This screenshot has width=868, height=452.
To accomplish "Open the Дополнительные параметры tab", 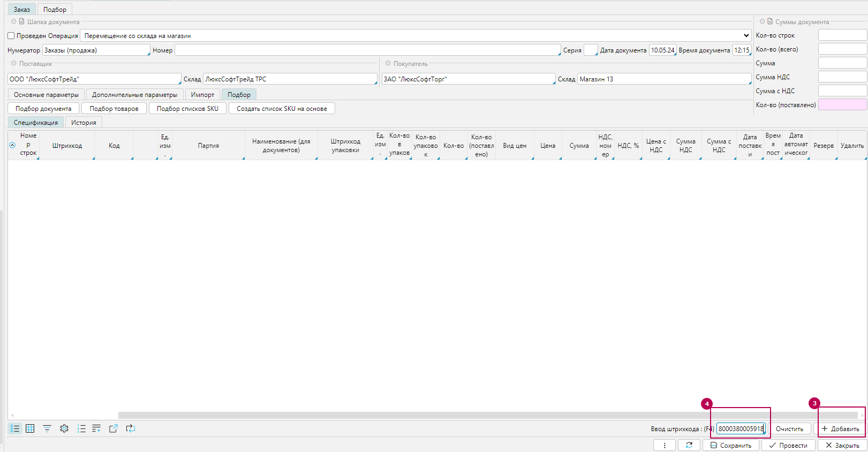I will point(134,95).
